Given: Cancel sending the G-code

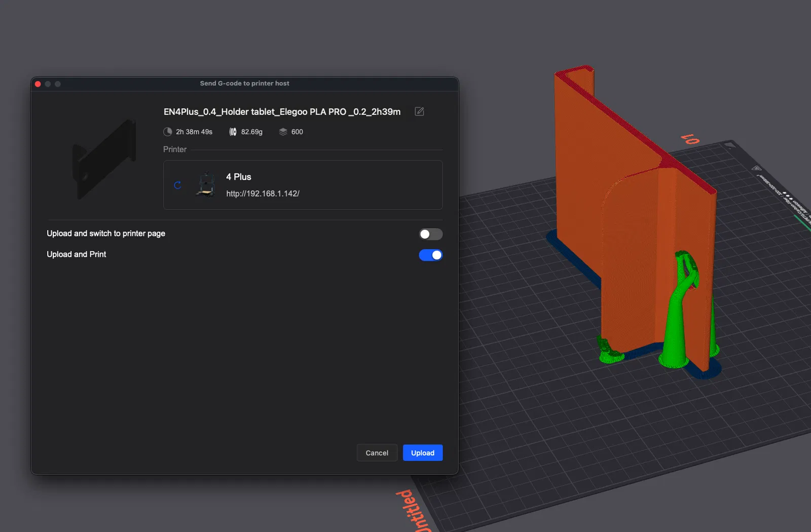Looking at the screenshot, I should click(x=377, y=453).
